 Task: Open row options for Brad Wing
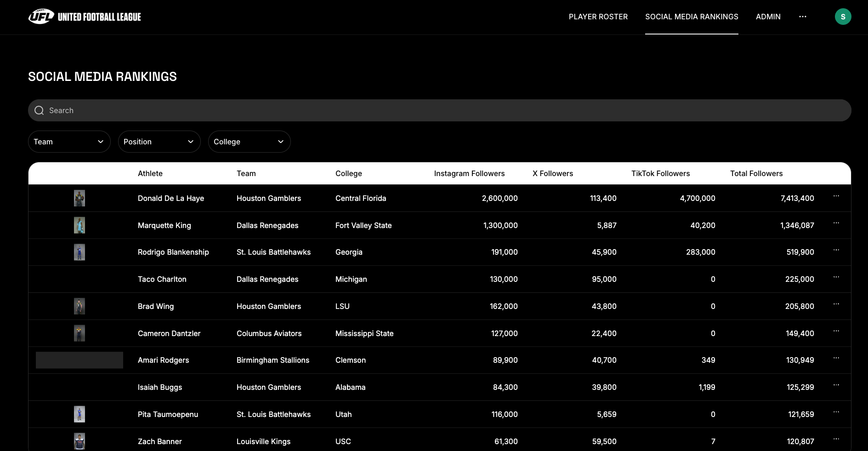[x=836, y=304]
